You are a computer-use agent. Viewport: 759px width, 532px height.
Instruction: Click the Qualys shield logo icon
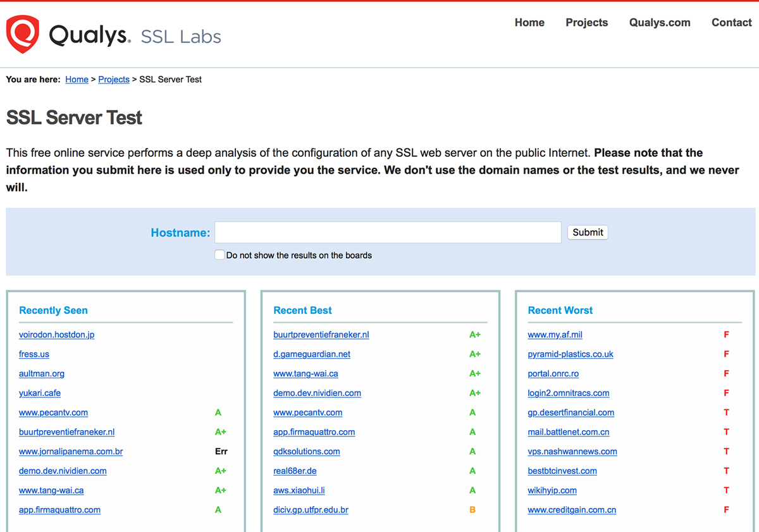click(x=23, y=34)
